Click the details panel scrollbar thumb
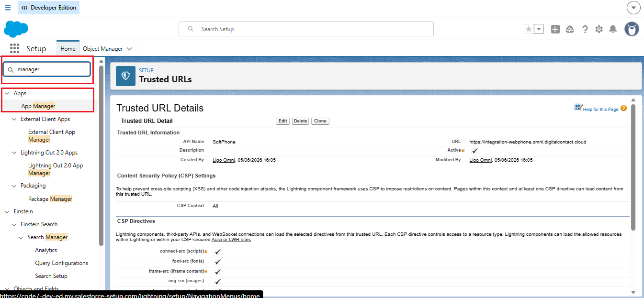This screenshot has height=298, width=644. (x=633, y=166)
